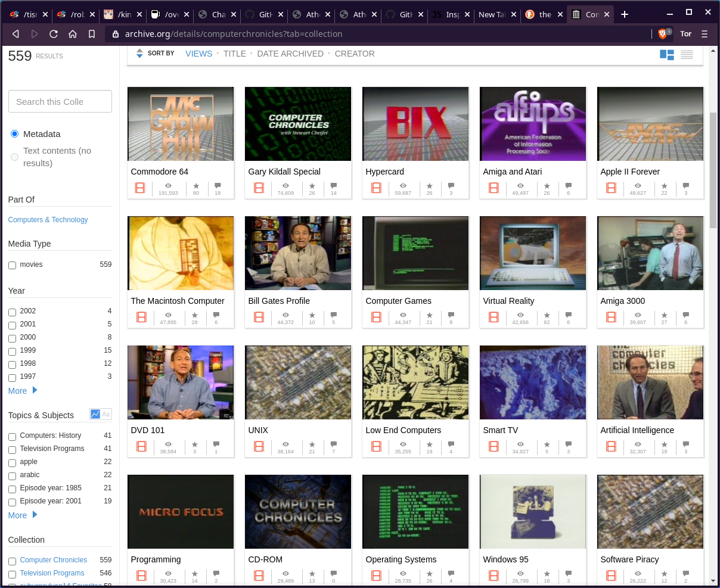This screenshot has height=588, width=720.
Task: Select the Text contents radio button
Action: point(15,157)
